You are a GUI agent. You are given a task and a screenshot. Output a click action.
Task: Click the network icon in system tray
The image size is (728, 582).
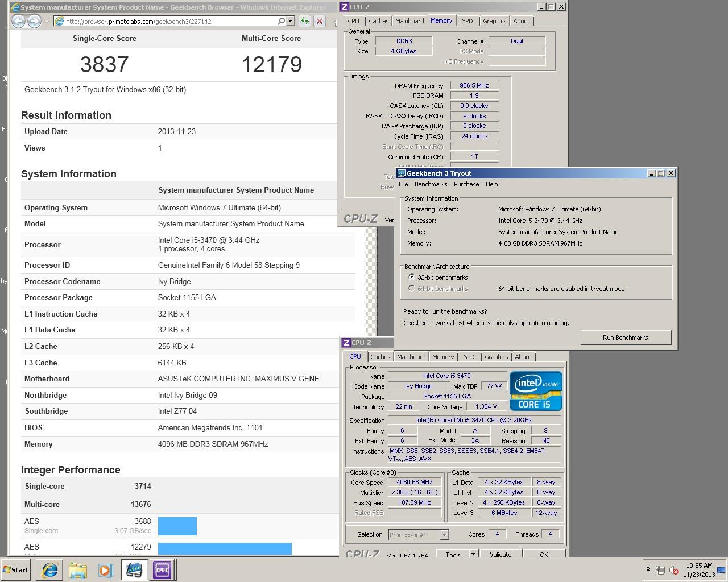(x=660, y=570)
